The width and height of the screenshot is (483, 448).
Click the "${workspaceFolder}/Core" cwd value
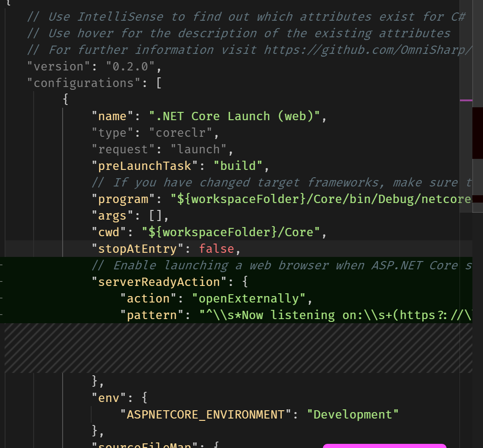231,233
